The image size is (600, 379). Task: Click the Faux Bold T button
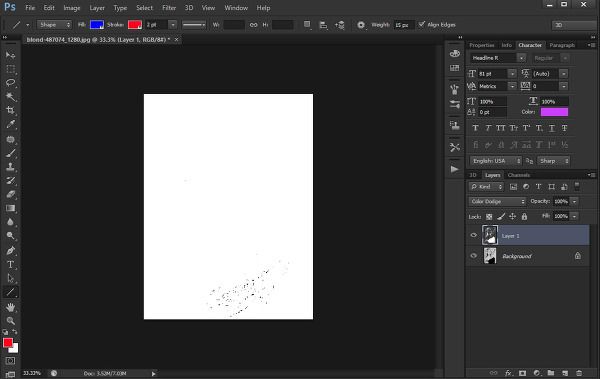[x=475, y=128]
